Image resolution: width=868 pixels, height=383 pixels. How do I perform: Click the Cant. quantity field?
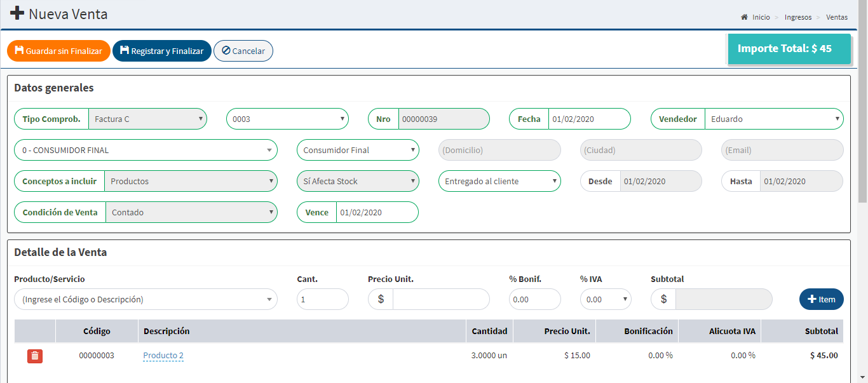click(323, 299)
